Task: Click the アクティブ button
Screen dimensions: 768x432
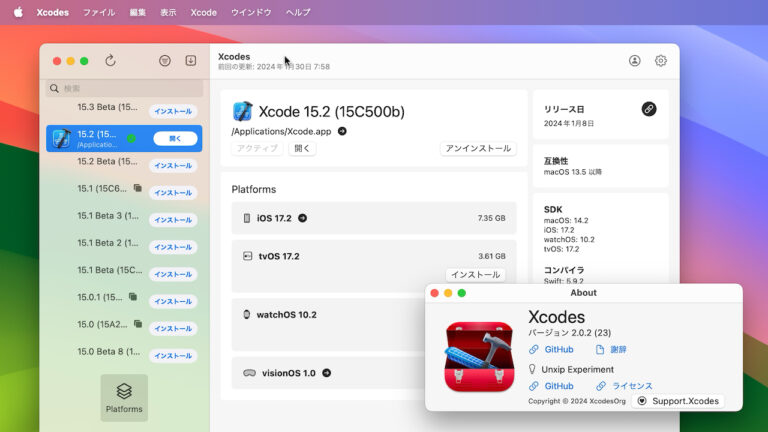Action: pos(257,148)
